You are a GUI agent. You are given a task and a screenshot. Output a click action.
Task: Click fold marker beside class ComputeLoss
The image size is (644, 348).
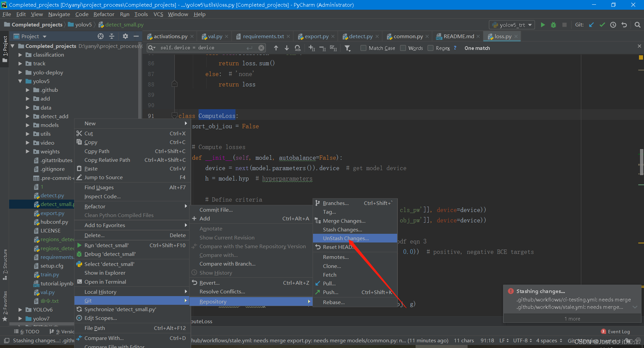tap(174, 116)
